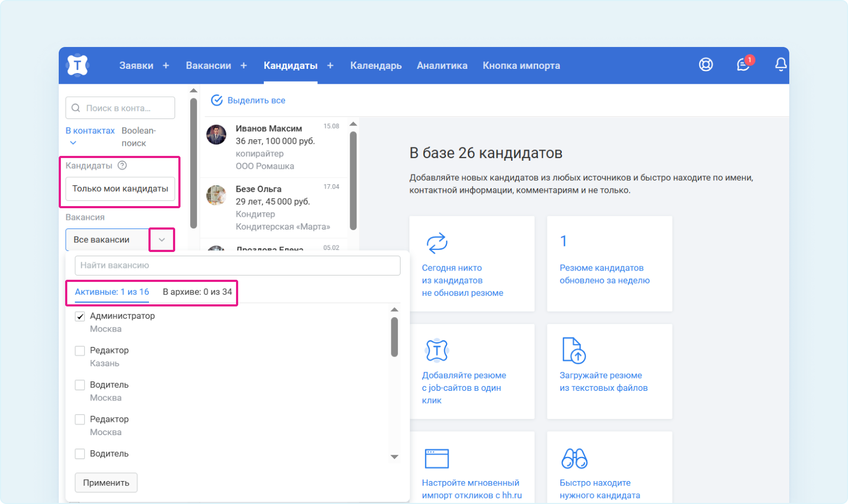
Task: Open the Календарь menu item
Action: [375, 66]
